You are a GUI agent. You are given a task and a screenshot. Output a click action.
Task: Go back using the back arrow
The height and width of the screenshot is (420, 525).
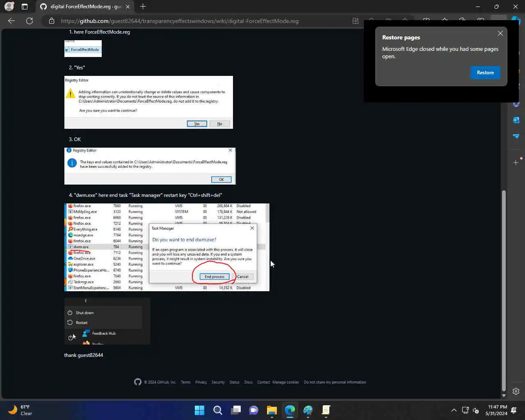[x=11, y=21]
